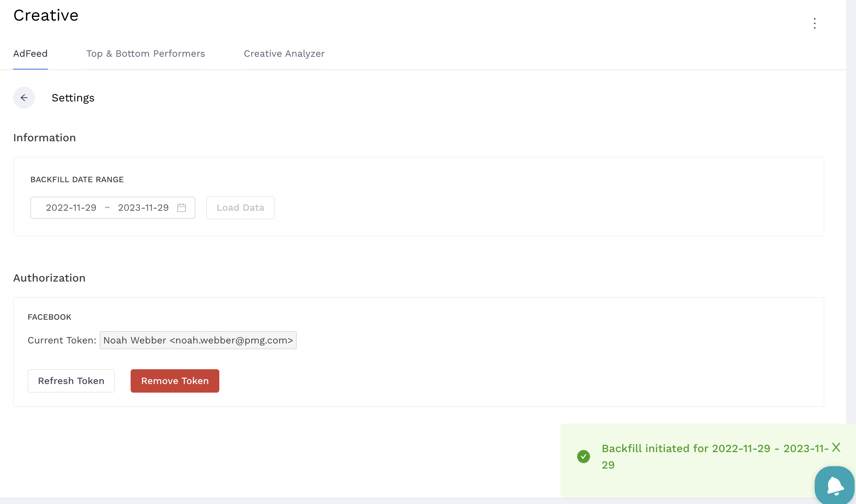The height and width of the screenshot is (504, 856).
Task: Switch to the Top & Bottom Performers tab
Action: [x=146, y=54]
